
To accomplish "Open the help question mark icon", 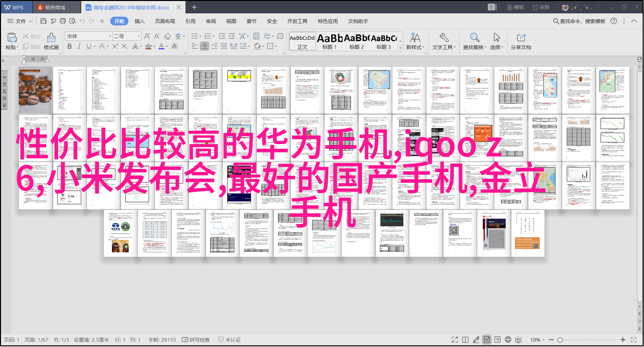I will coord(614,21).
